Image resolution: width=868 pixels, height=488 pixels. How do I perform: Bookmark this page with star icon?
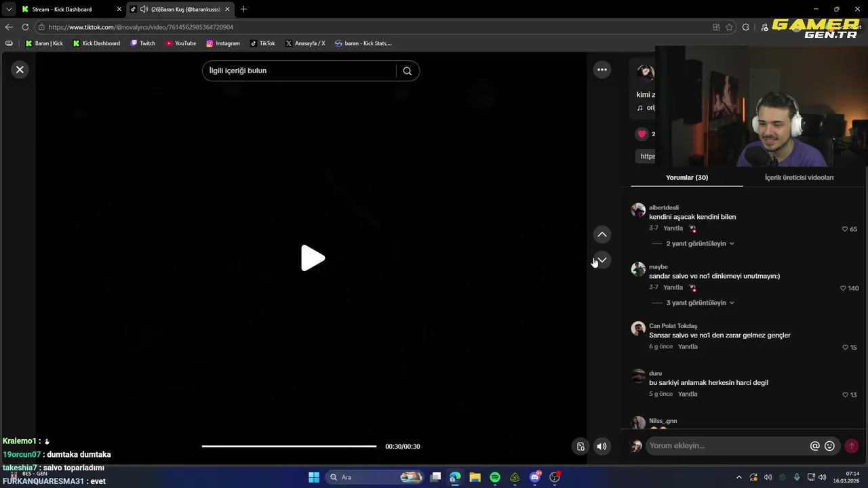pos(730,27)
